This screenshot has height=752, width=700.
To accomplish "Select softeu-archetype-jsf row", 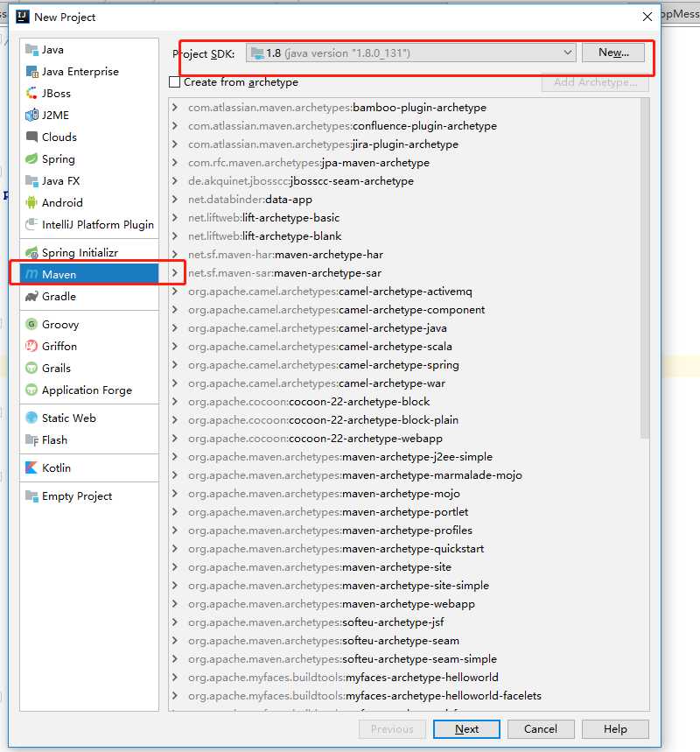I will tap(405, 622).
